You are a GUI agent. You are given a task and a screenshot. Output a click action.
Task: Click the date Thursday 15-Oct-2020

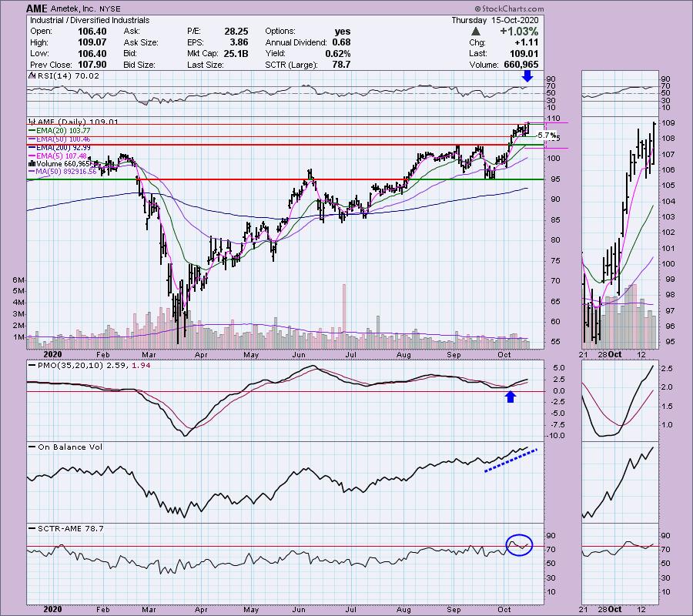[495, 20]
